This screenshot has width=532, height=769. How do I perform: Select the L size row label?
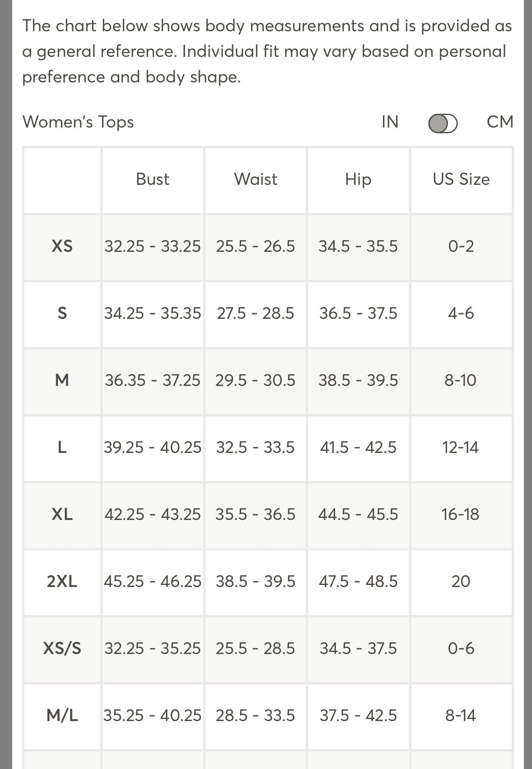point(62,447)
